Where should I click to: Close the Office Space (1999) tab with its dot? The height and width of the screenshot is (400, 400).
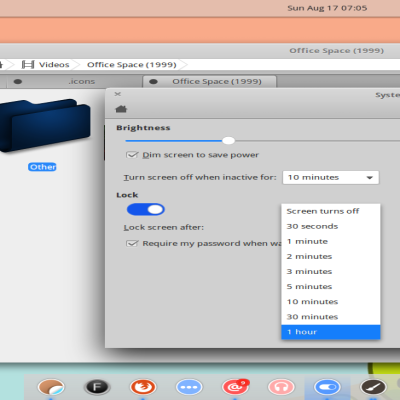153,82
